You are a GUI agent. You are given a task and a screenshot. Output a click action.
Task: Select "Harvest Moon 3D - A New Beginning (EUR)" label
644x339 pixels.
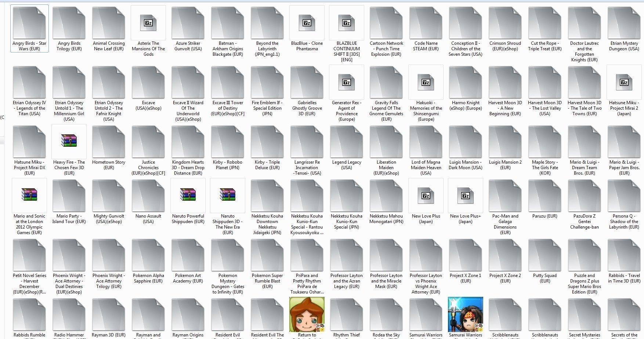click(x=505, y=108)
